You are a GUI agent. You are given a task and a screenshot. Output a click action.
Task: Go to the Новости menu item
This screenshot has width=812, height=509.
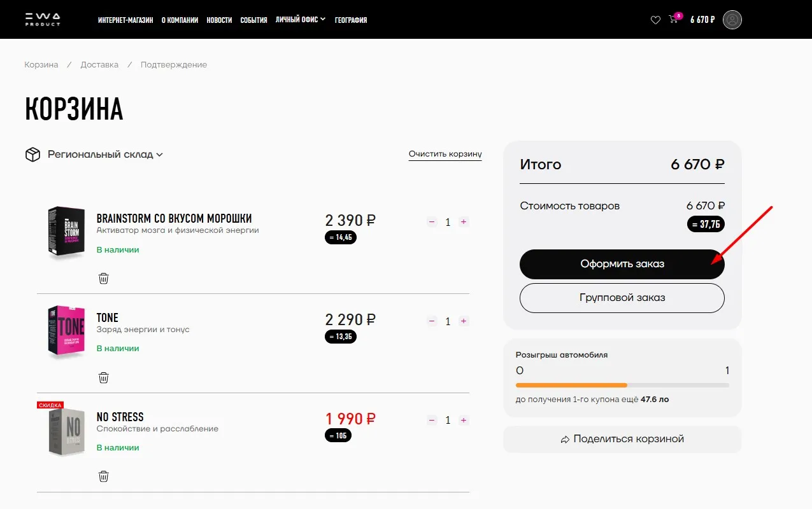click(219, 20)
